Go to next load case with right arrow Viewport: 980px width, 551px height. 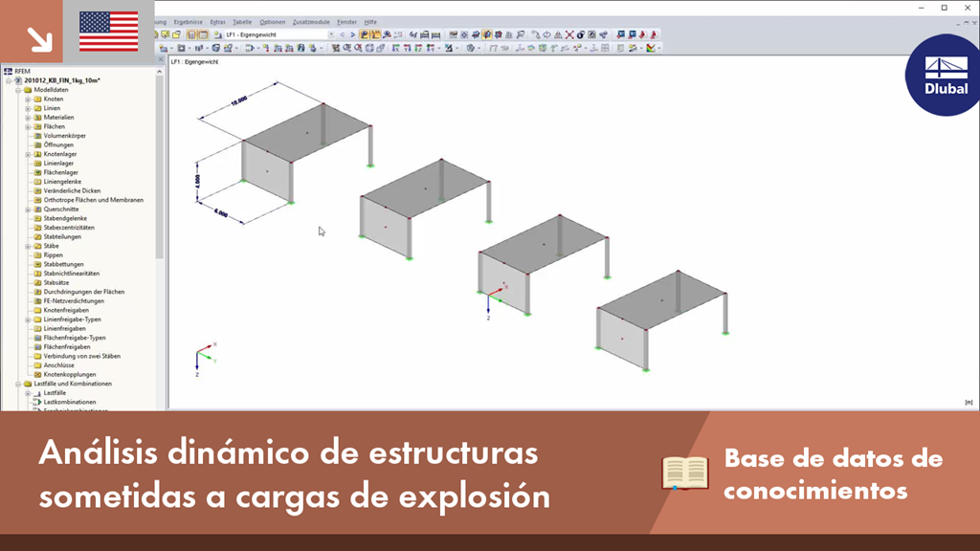[x=352, y=35]
